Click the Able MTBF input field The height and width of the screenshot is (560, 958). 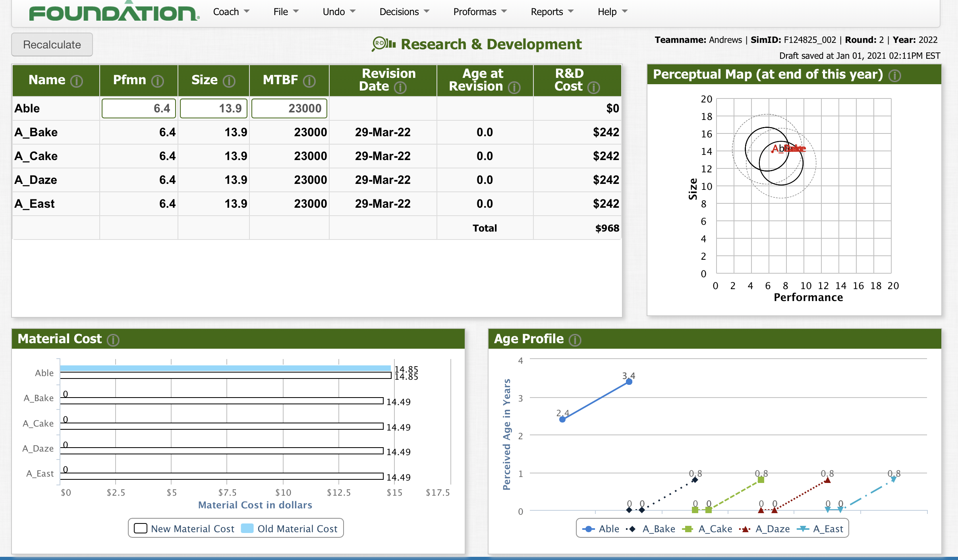[x=289, y=108]
